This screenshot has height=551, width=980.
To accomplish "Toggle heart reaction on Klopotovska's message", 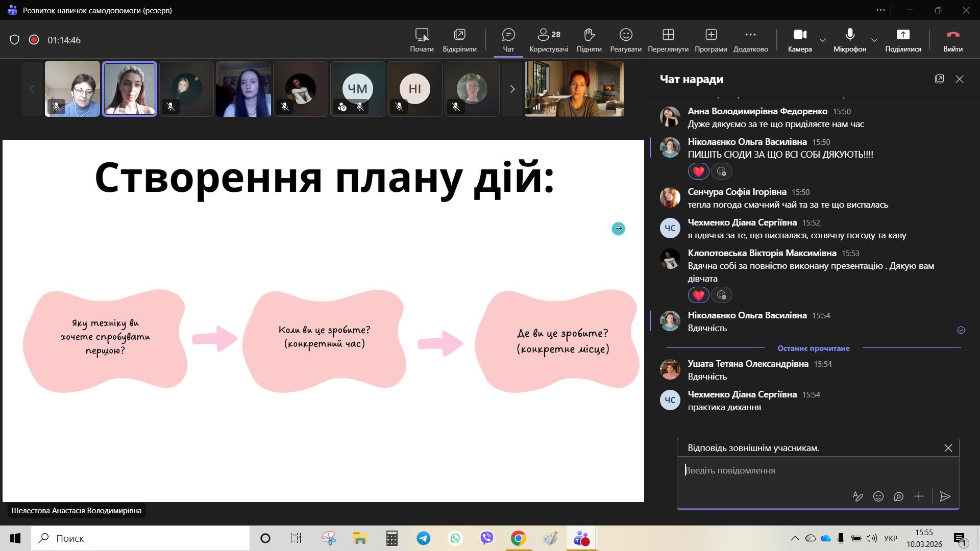I will pos(698,295).
